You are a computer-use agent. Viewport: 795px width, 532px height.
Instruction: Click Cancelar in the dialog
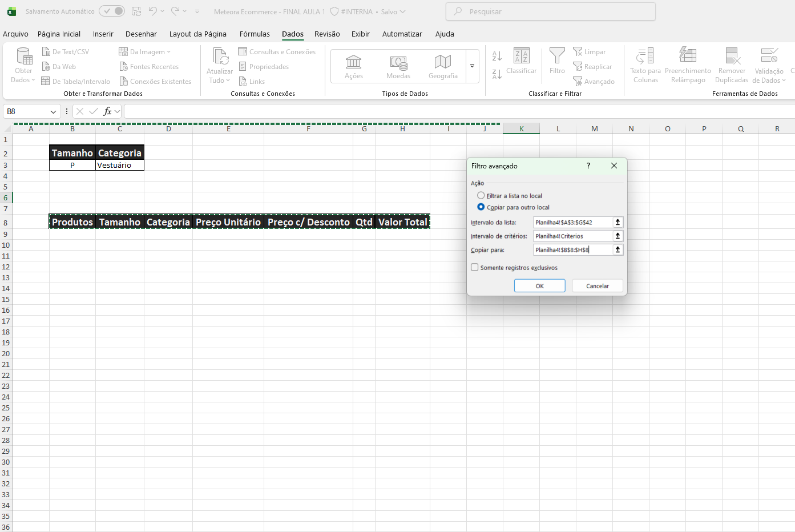pyautogui.click(x=597, y=286)
